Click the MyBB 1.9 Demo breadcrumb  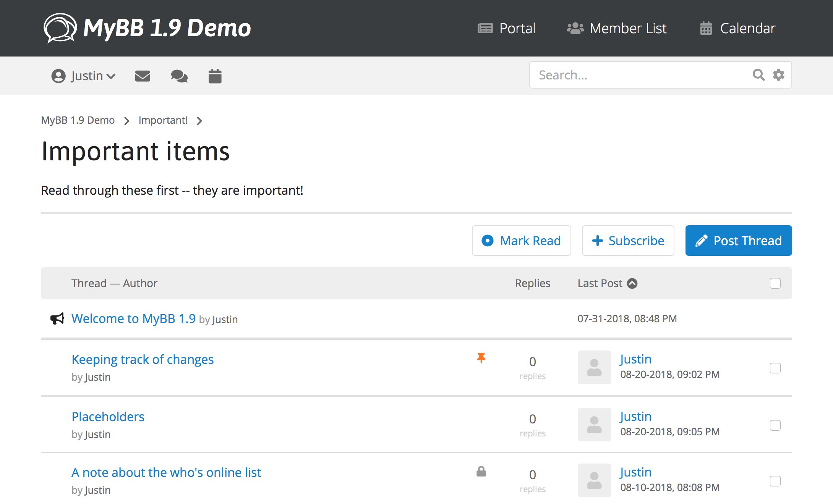pyautogui.click(x=78, y=120)
